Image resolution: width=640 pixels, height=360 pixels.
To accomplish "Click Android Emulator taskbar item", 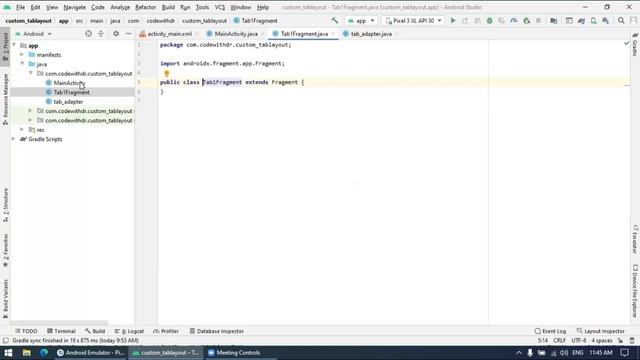I will click(91, 353).
